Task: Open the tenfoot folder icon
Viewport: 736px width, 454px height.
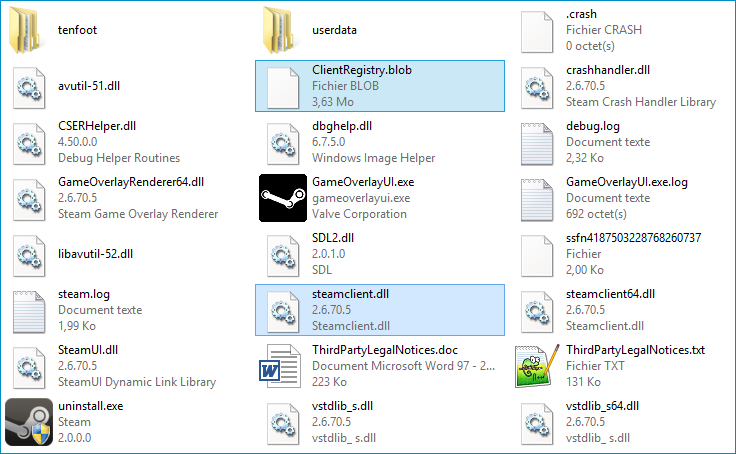Action: click(27, 30)
